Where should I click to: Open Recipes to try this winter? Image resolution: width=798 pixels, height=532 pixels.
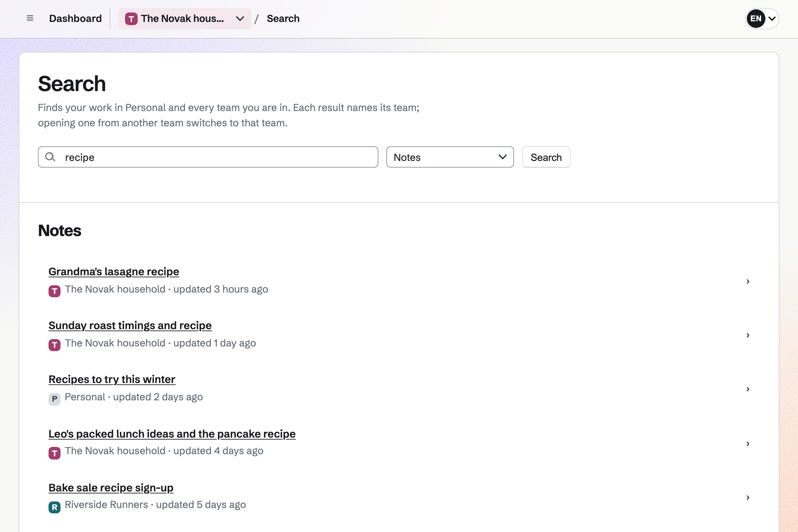coord(112,379)
